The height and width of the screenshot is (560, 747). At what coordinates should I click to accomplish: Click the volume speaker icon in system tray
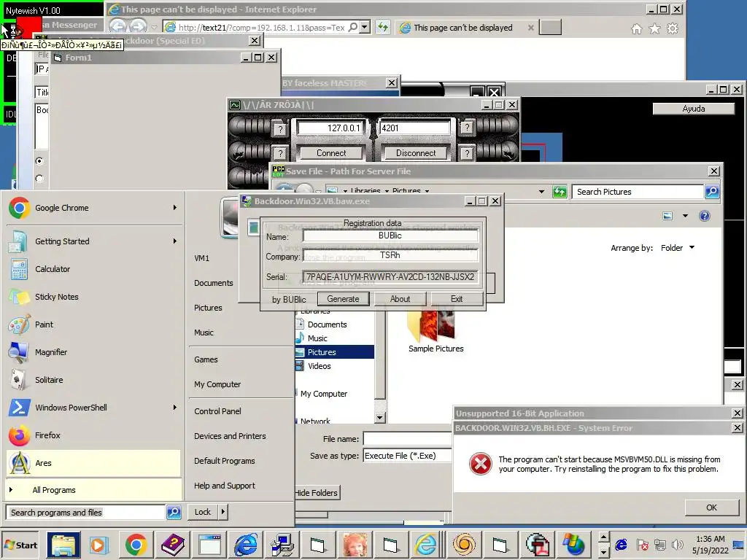coord(676,545)
